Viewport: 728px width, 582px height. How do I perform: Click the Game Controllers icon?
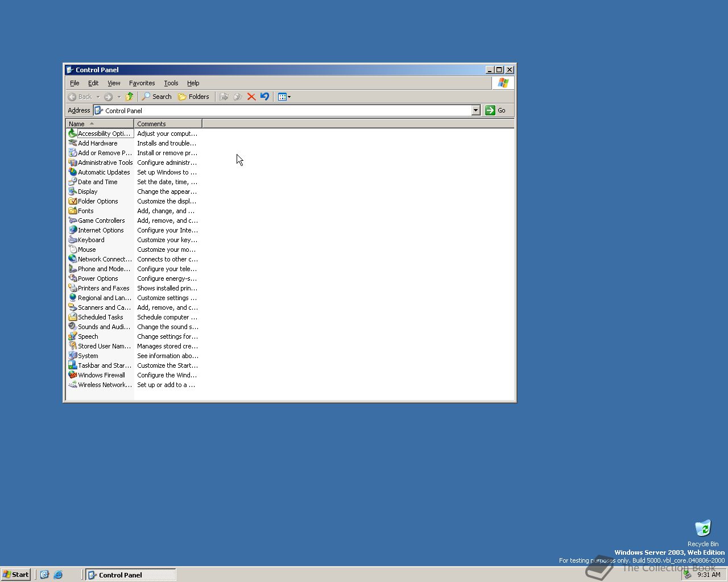72,221
